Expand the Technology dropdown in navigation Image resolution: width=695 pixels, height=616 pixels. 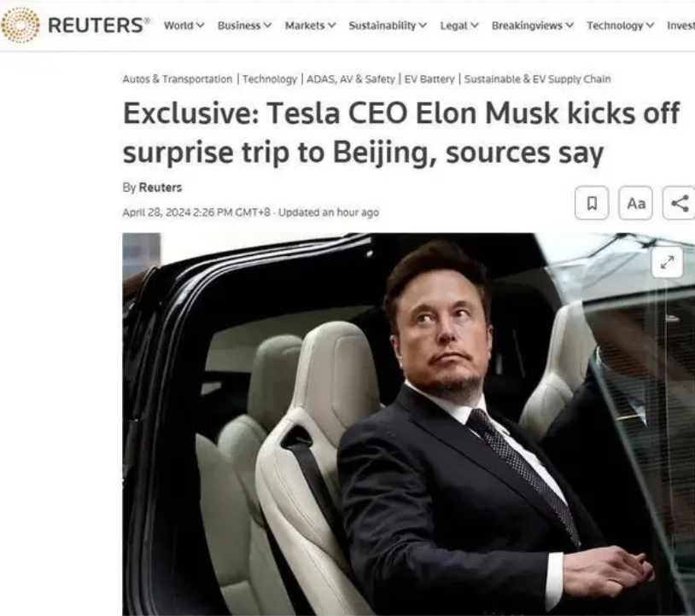click(x=620, y=26)
